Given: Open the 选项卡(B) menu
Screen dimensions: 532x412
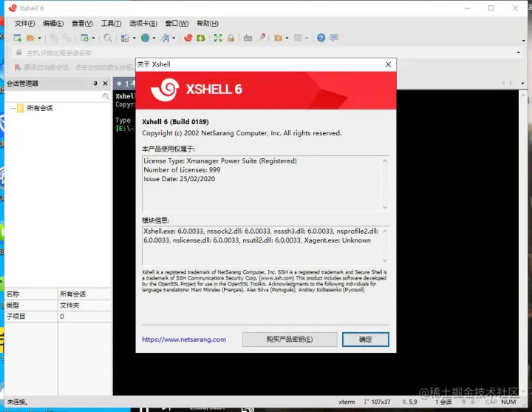Looking at the screenshot, I should click(x=143, y=23).
